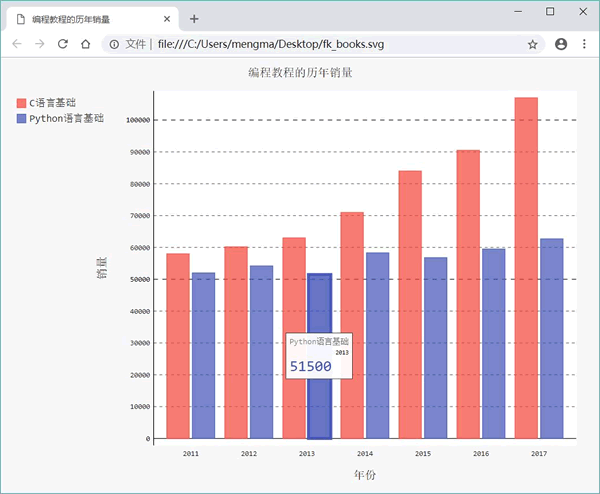
Task: Click the blue Python bar for 2015
Action: (x=435, y=348)
